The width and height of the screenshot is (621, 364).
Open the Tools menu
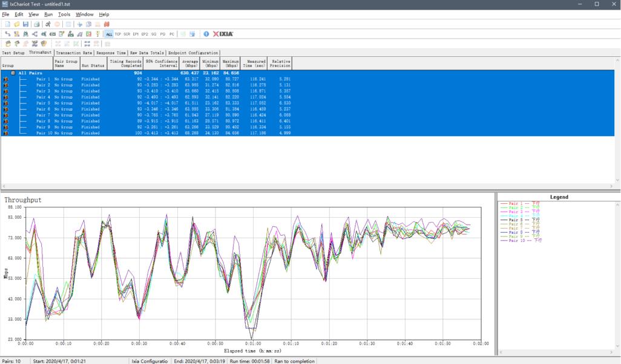coord(64,14)
